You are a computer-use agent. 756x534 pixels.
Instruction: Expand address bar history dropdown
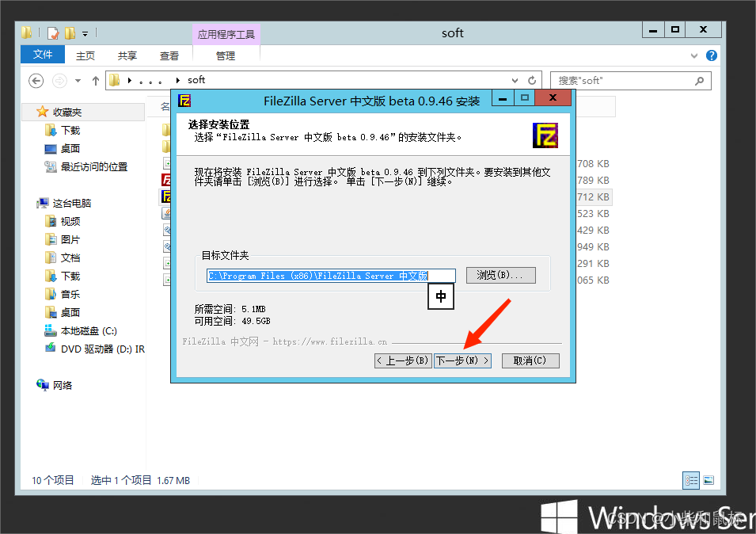(x=515, y=81)
